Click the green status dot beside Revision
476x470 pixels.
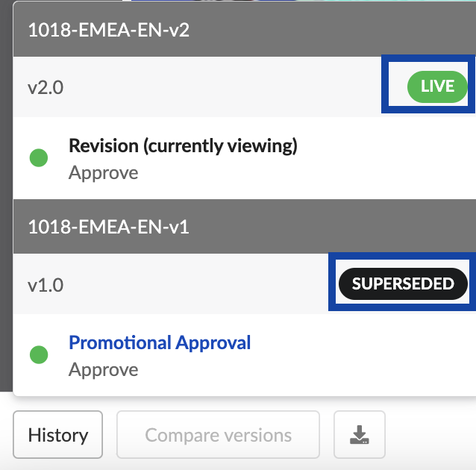coord(39,158)
